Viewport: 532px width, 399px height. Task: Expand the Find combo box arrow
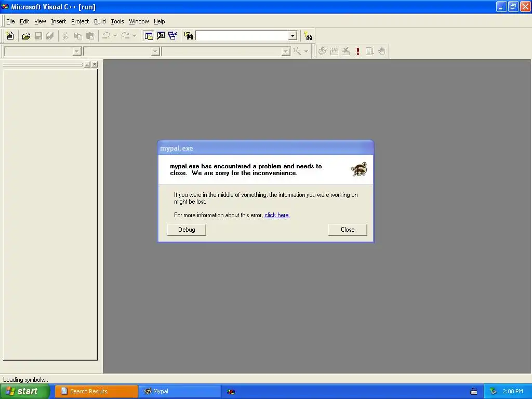[292, 36]
